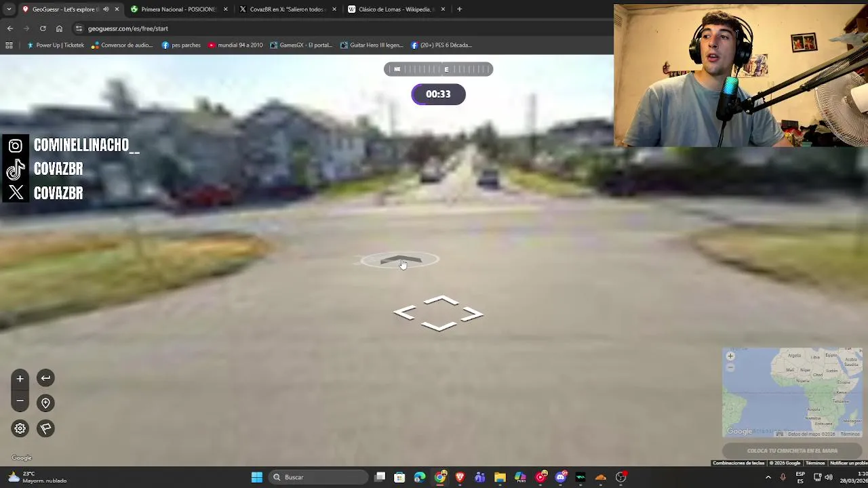Return to start with the location pin button
Screen dimensions: 868x488
click(x=45, y=403)
